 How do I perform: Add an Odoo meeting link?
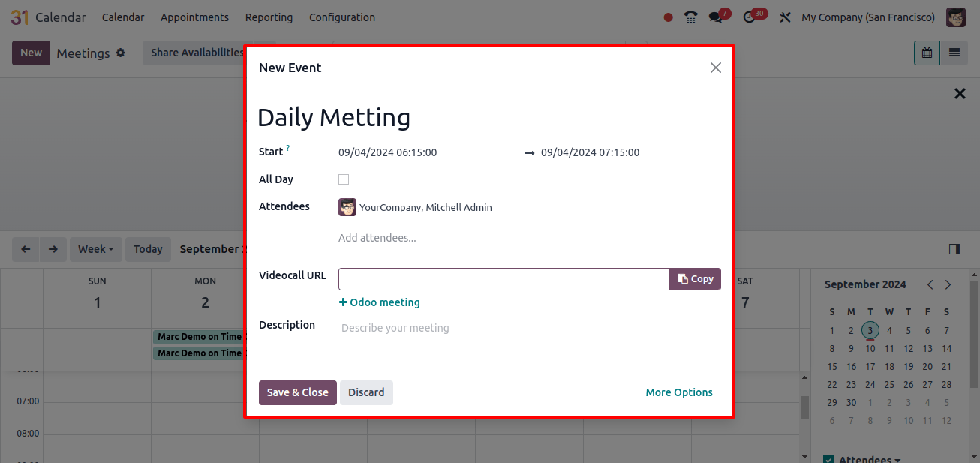(x=380, y=302)
